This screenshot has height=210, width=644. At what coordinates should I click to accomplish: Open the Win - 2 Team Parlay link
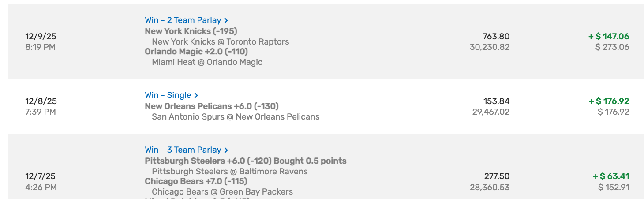point(183,20)
